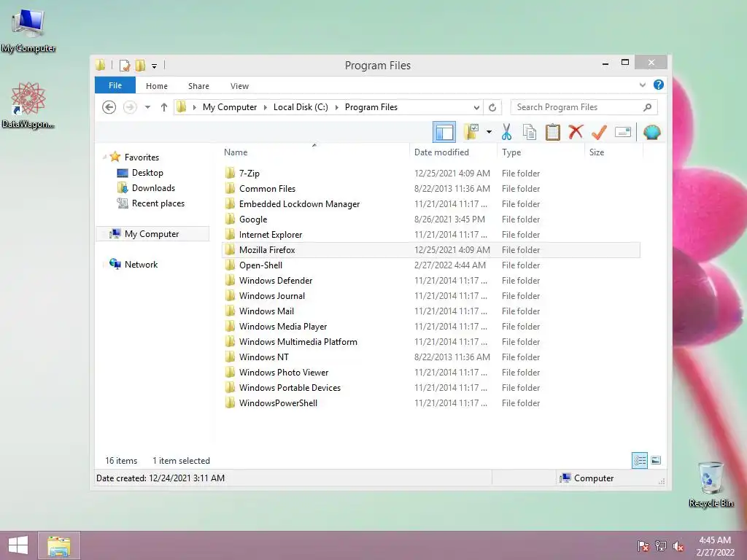Click the Paste clipboard icon
The height and width of the screenshot is (560, 747).
pos(553,132)
